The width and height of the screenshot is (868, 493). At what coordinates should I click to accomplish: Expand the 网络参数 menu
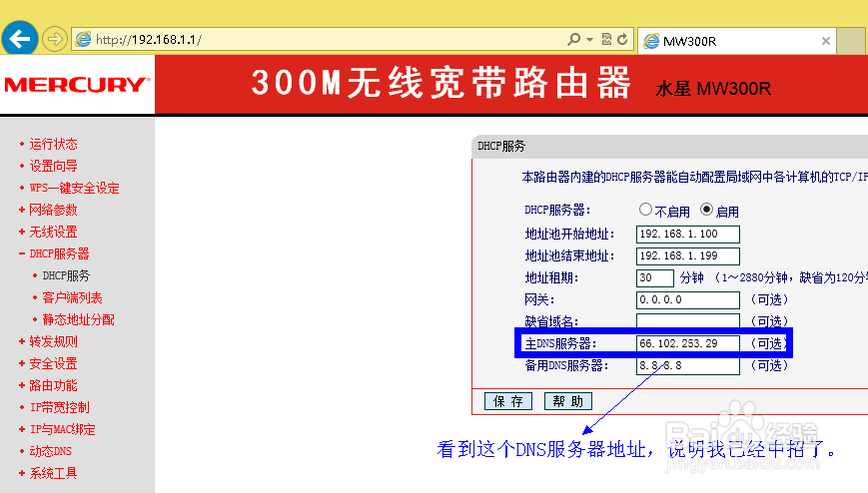coord(53,210)
